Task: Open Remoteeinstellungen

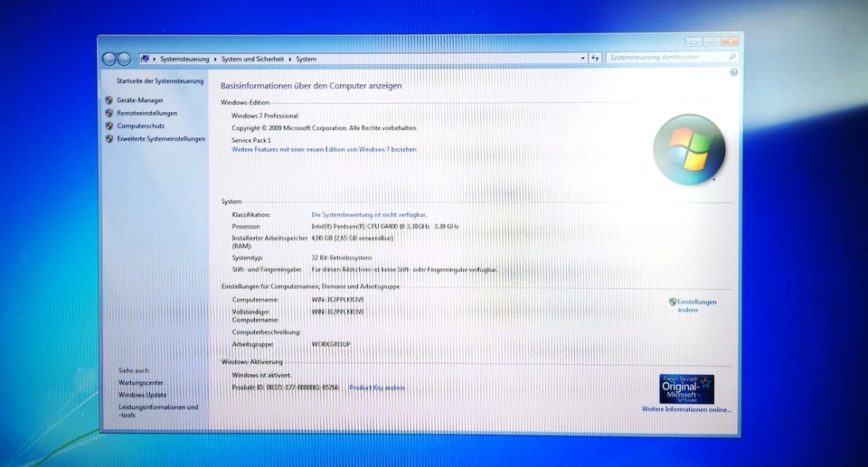Action: pyautogui.click(x=146, y=113)
